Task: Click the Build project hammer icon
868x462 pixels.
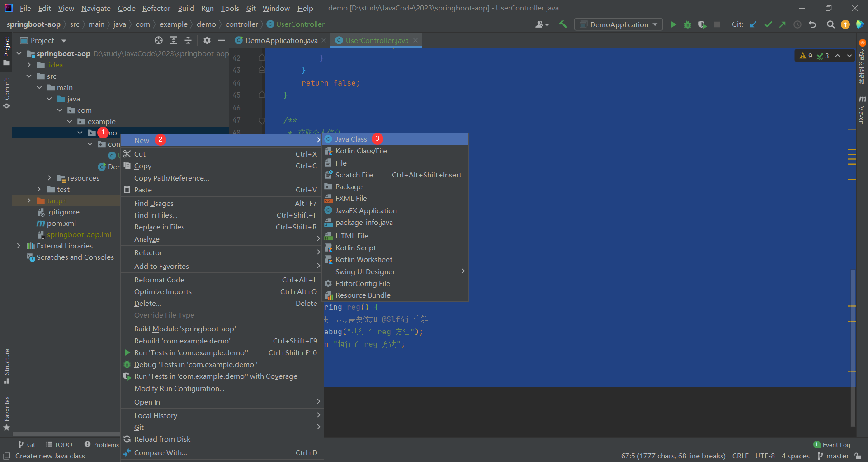Action: click(563, 24)
